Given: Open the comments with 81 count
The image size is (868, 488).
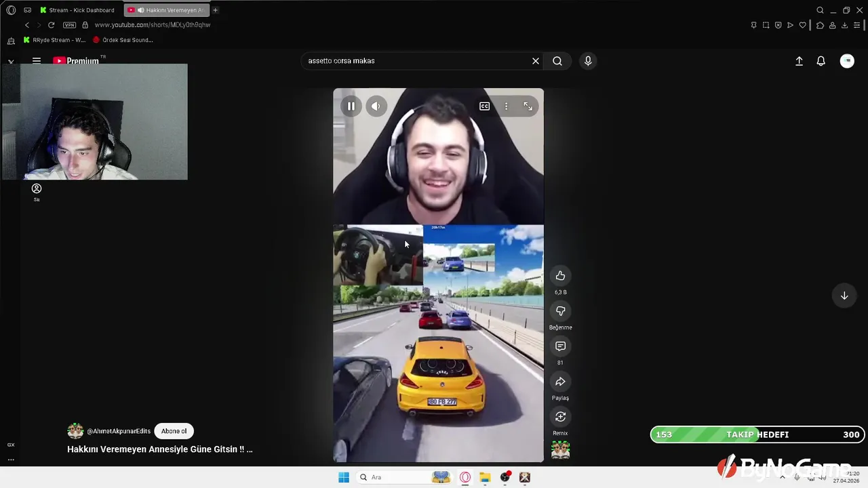Looking at the screenshot, I should 560,346.
